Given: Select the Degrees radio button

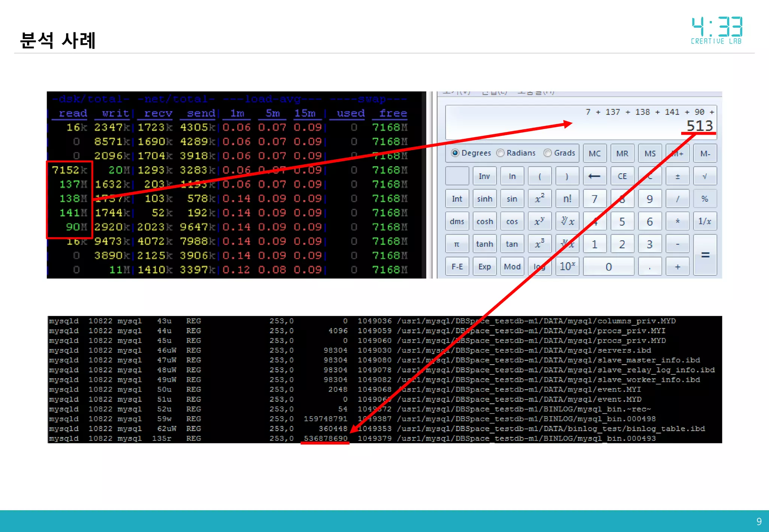Looking at the screenshot, I should tap(455, 153).
